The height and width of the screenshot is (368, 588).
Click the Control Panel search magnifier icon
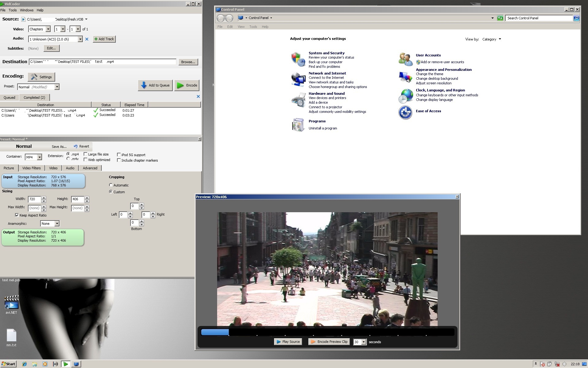click(x=576, y=18)
